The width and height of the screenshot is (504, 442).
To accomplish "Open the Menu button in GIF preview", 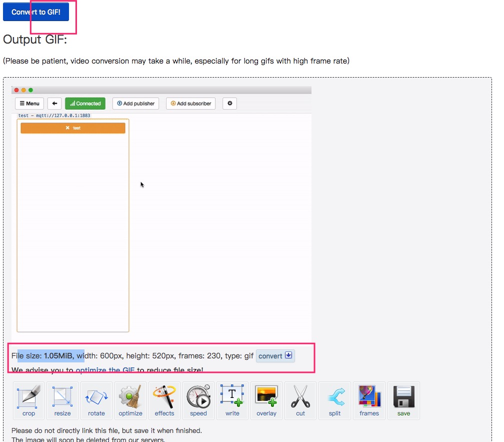I will point(29,103).
